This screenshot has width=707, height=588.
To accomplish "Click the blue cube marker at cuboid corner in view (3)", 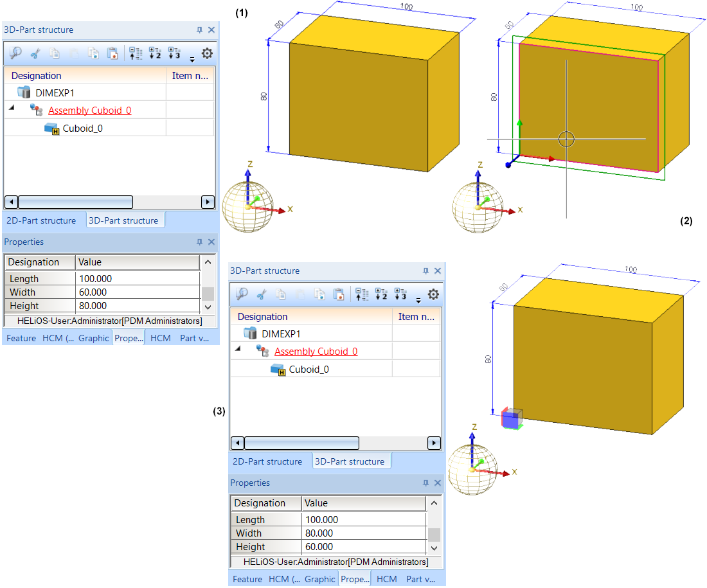I will coord(512,418).
